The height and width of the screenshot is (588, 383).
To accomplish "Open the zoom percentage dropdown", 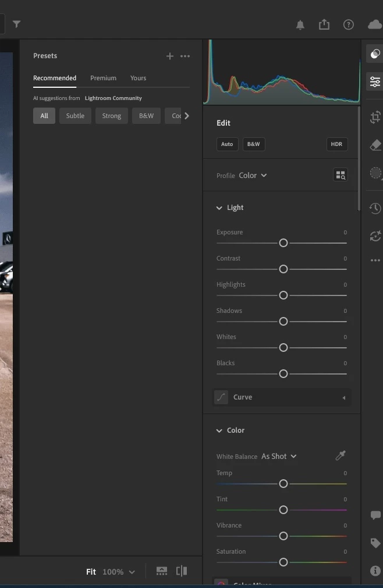I will (132, 572).
